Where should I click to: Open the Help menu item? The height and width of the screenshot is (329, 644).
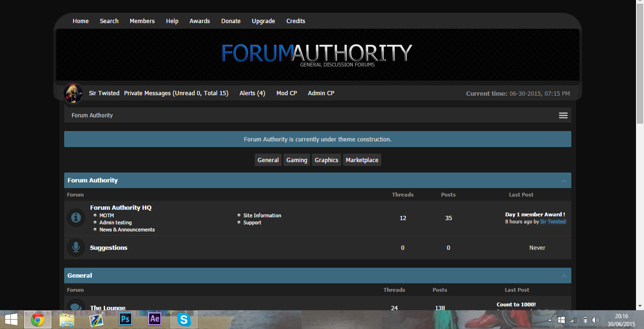coord(172,21)
